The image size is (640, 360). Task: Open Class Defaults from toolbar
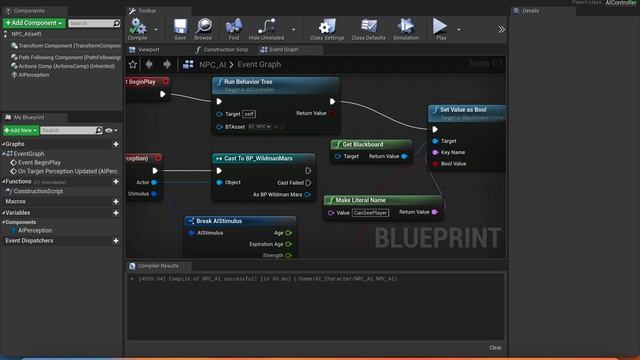coord(369,29)
